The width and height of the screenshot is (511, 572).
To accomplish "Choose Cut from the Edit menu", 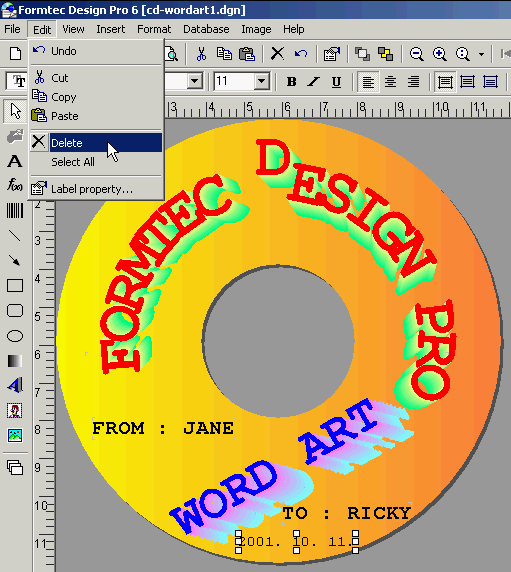I will (96, 78).
